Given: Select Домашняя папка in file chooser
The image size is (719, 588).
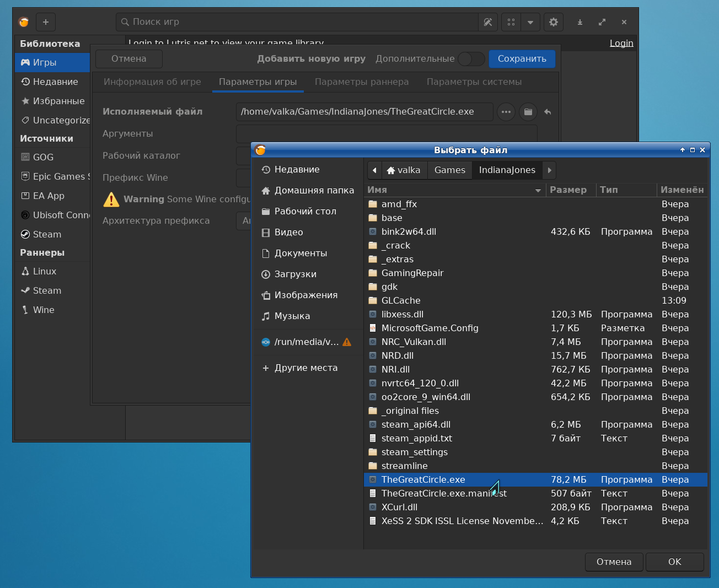Looking at the screenshot, I should [x=308, y=190].
